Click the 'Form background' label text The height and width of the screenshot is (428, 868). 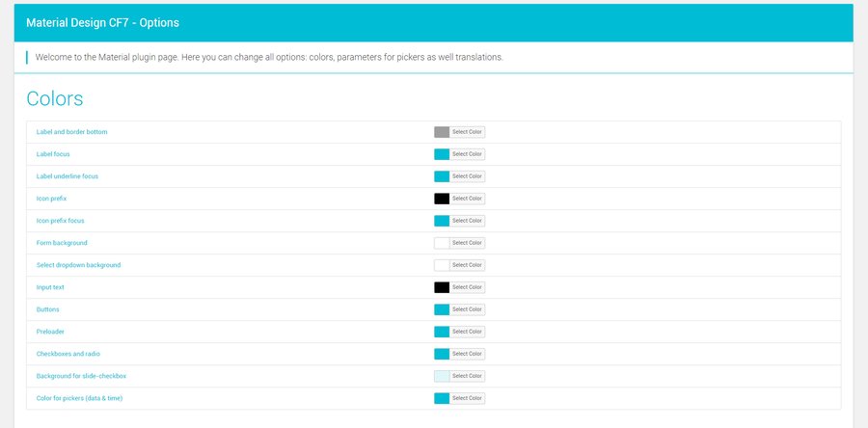coord(62,243)
